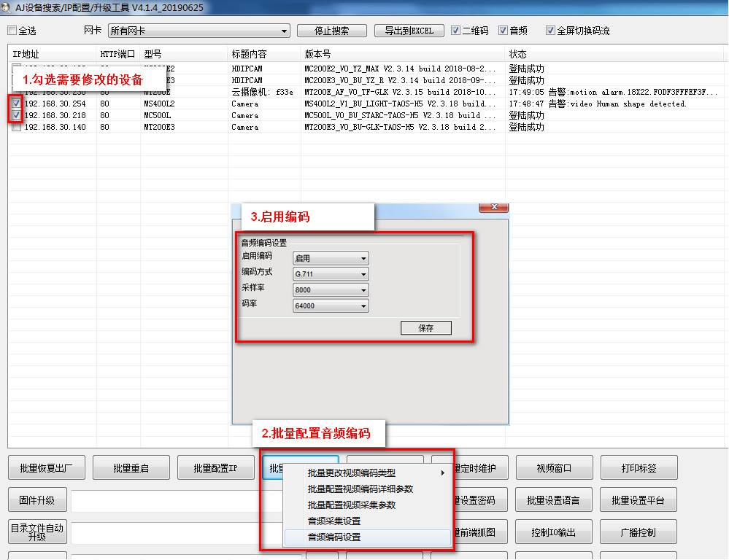The width and height of the screenshot is (729, 560).
Task: Toggle the 全选 select-all checkbox
Action: pos(12,31)
